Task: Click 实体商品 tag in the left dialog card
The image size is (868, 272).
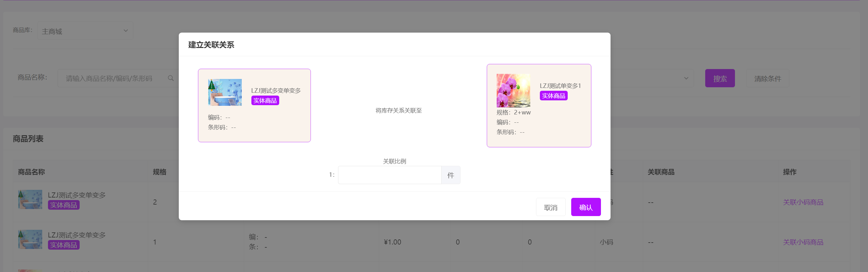Action: 265,101
